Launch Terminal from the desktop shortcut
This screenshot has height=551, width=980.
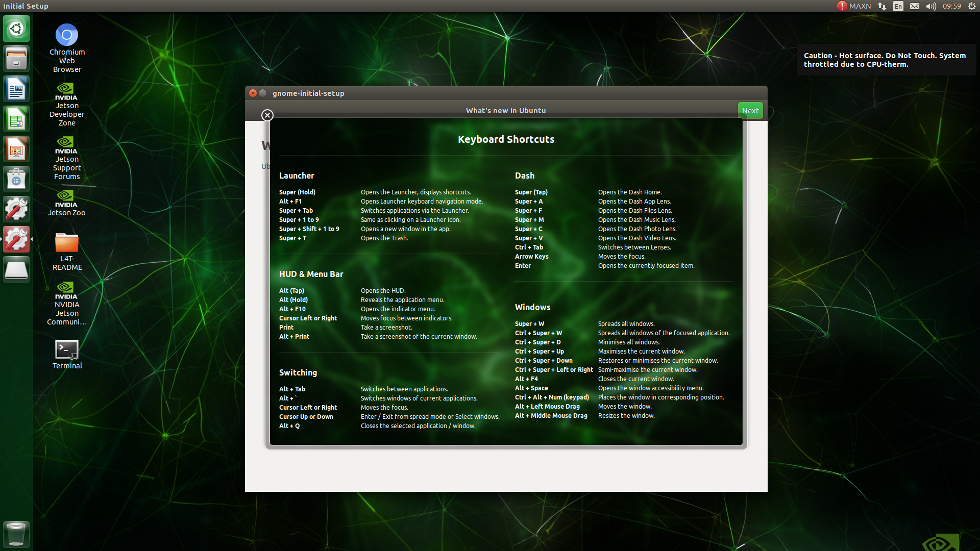(x=67, y=355)
